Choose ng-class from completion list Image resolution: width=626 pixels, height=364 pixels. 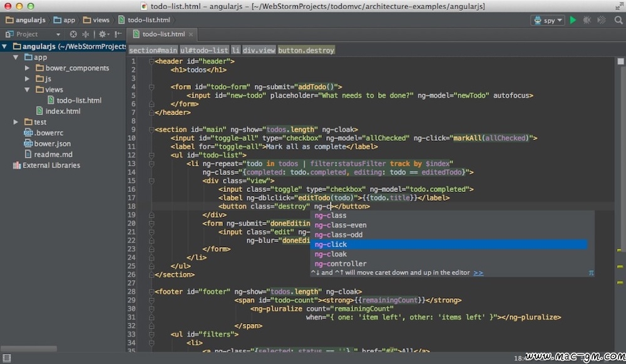[x=449, y=216]
